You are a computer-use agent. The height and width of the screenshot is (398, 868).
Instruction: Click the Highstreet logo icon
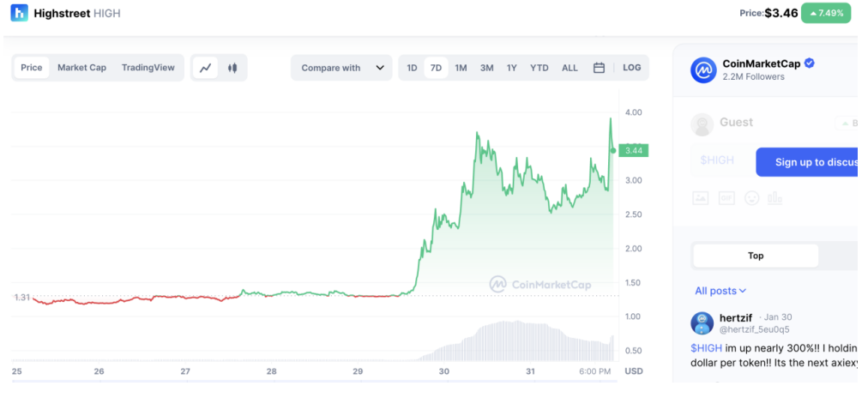pos(19,14)
